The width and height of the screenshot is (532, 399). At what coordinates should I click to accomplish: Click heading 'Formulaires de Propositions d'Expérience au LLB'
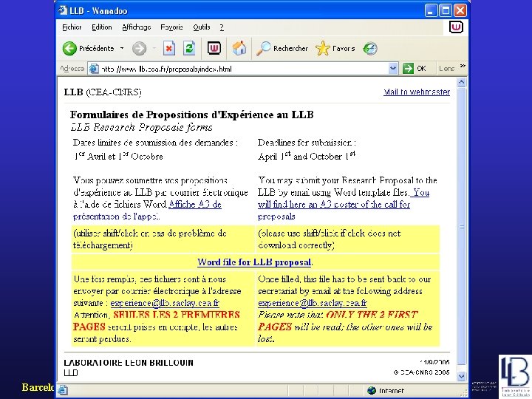coord(191,115)
